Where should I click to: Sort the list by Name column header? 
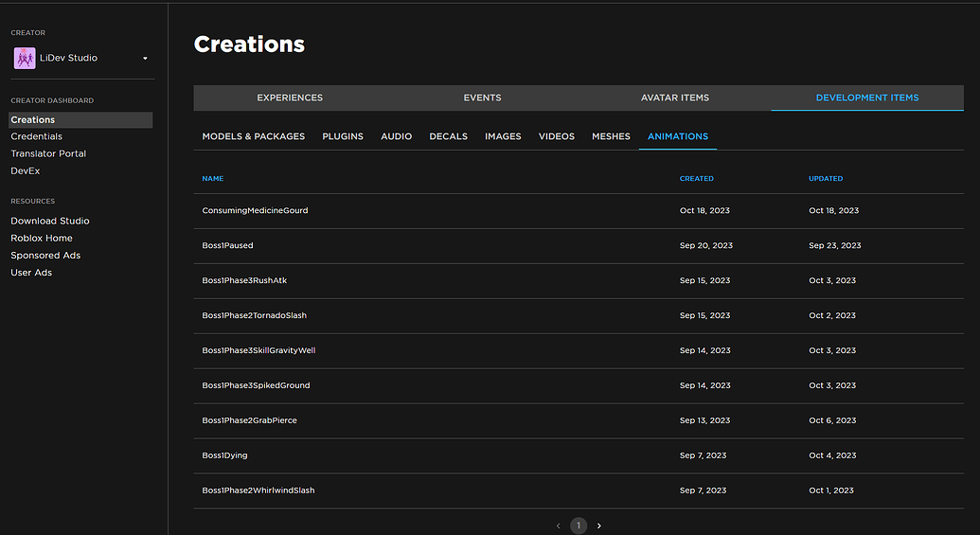pos(212,179)
